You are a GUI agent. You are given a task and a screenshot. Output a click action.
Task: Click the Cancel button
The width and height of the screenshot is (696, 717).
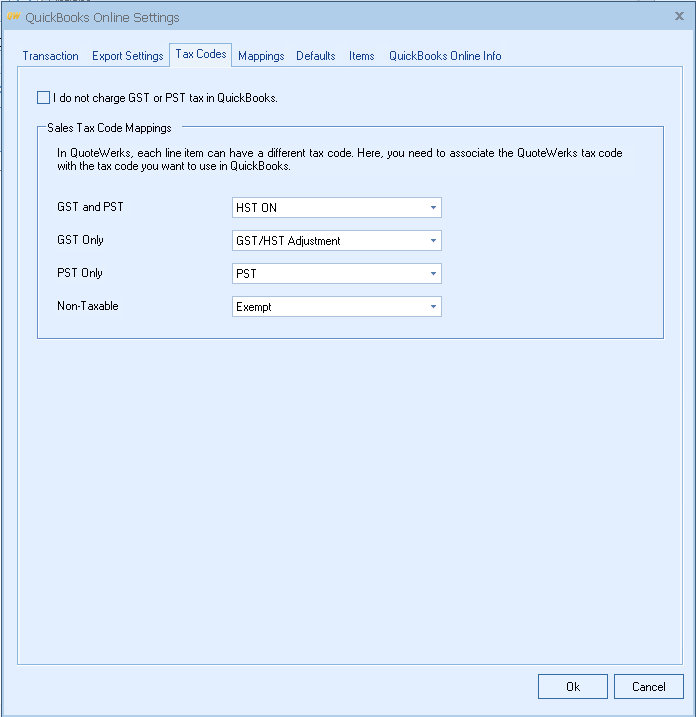click(x=649, y=686)
